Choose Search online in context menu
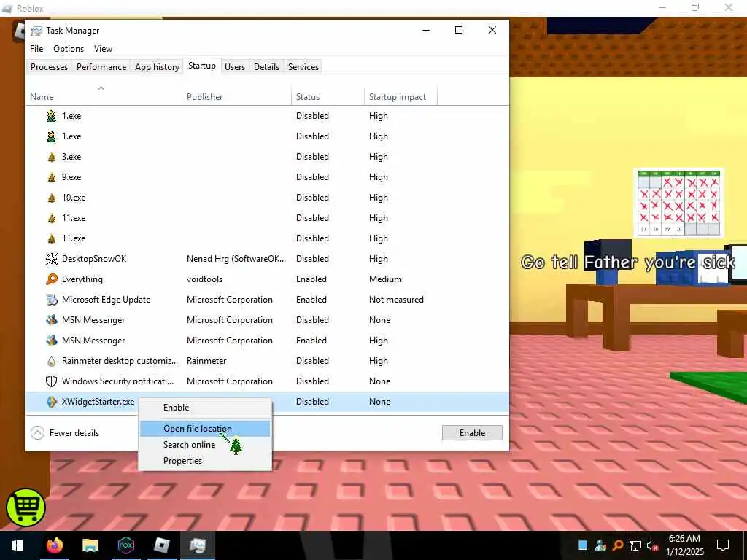Viewport: 747px width, 560px height. point(205,445)
